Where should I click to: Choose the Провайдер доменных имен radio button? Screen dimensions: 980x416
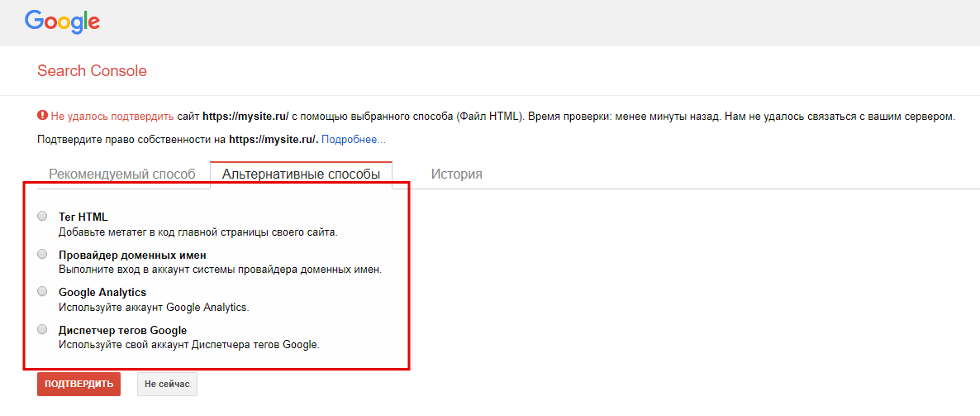click(x=42, y=254)
